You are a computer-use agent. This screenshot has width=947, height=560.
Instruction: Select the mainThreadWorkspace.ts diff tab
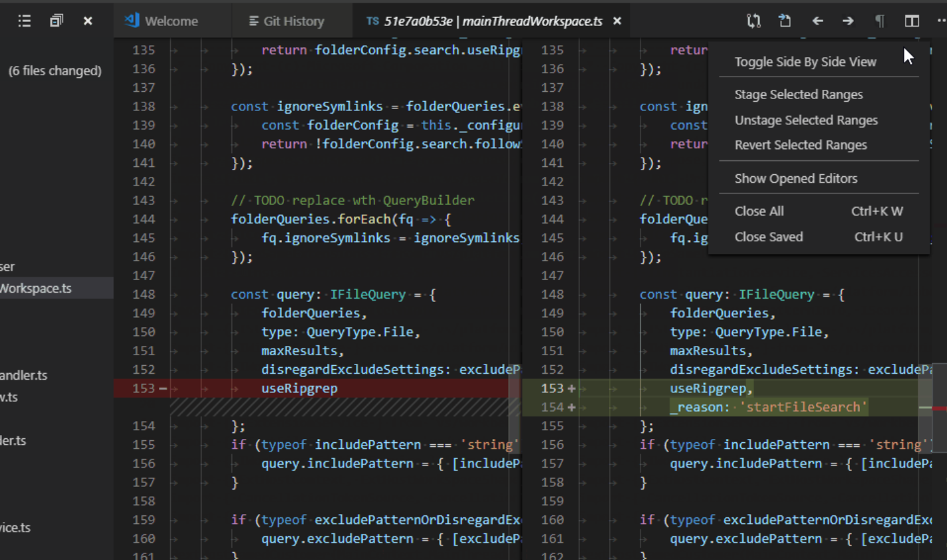coord(493,21)
